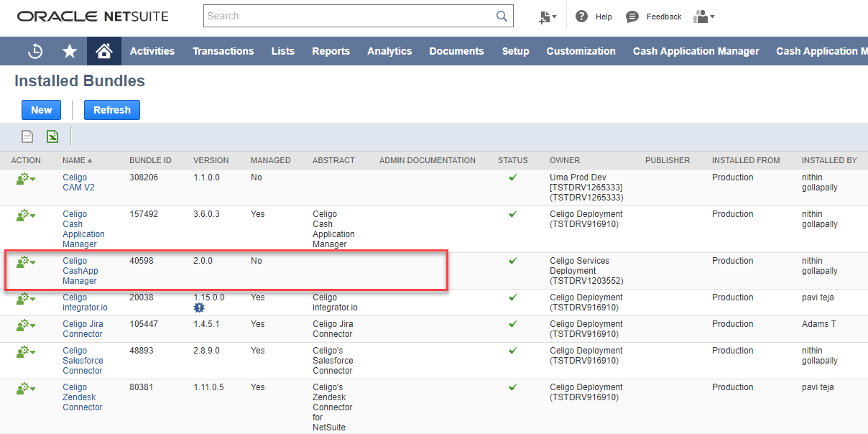
Task: Open the Customization menu
Action: 581,51
